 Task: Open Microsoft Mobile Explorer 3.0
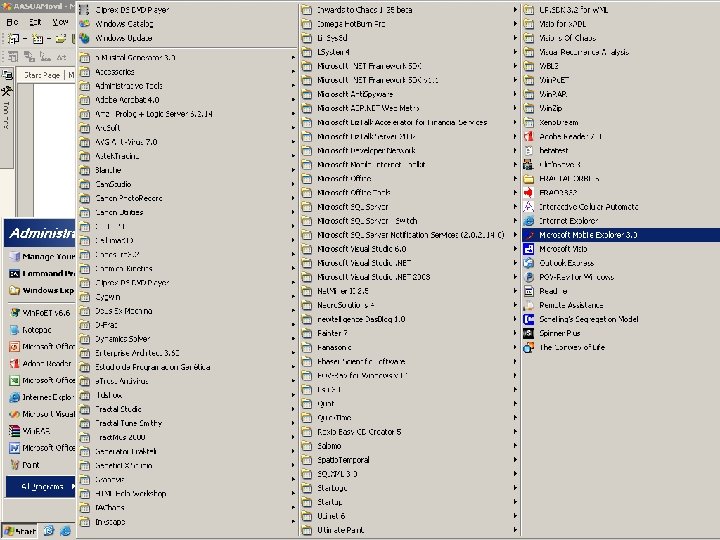(x=621, y=235)
